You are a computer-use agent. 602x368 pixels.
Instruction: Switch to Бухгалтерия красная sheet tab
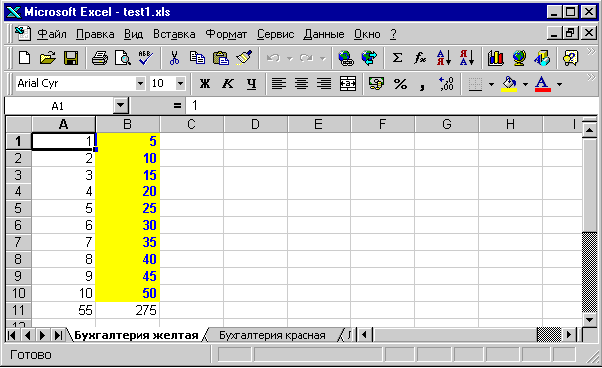point(272,335)
